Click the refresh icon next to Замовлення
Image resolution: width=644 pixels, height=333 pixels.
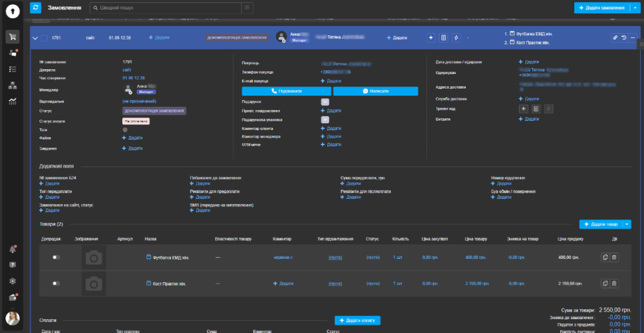point(36,8)
